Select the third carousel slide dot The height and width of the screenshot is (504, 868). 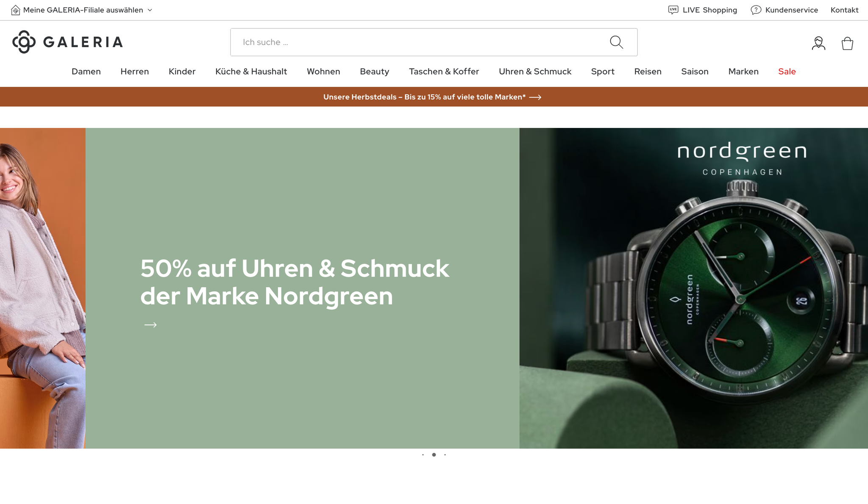(445, 455)
